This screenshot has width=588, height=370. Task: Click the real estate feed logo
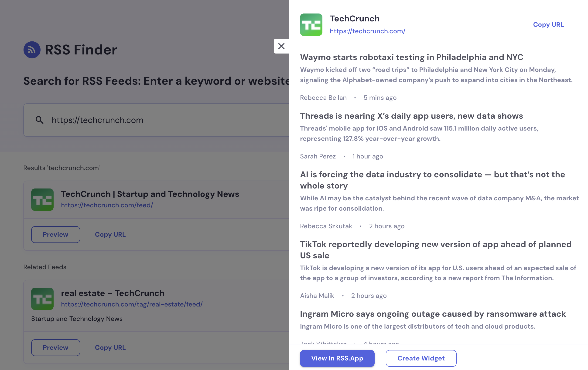click(42, 299)
